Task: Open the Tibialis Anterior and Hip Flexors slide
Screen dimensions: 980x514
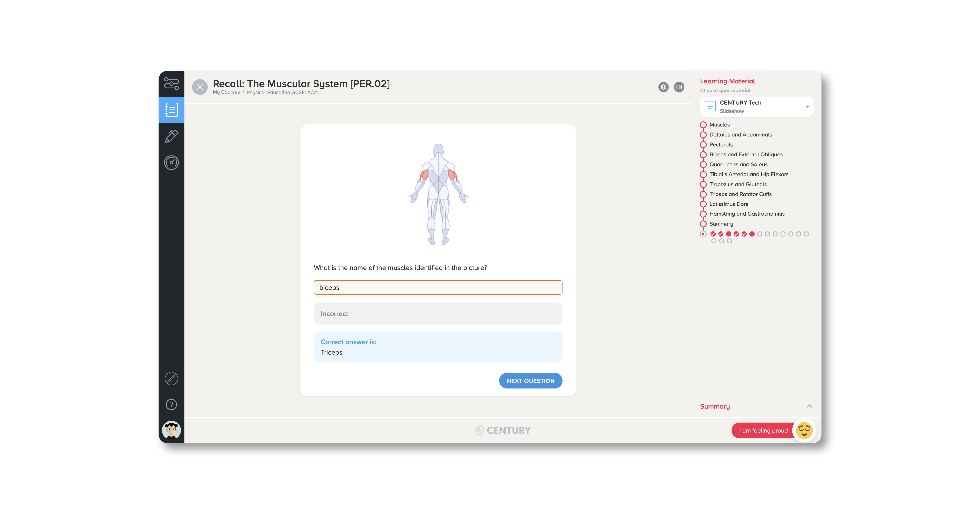Action: point(749,174)
